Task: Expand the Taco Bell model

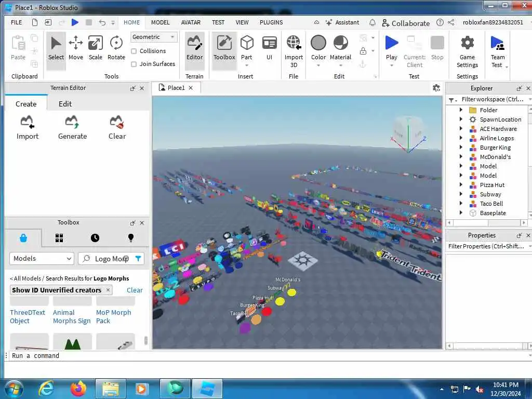Action: pyautogui.click(x=461, y=203)
